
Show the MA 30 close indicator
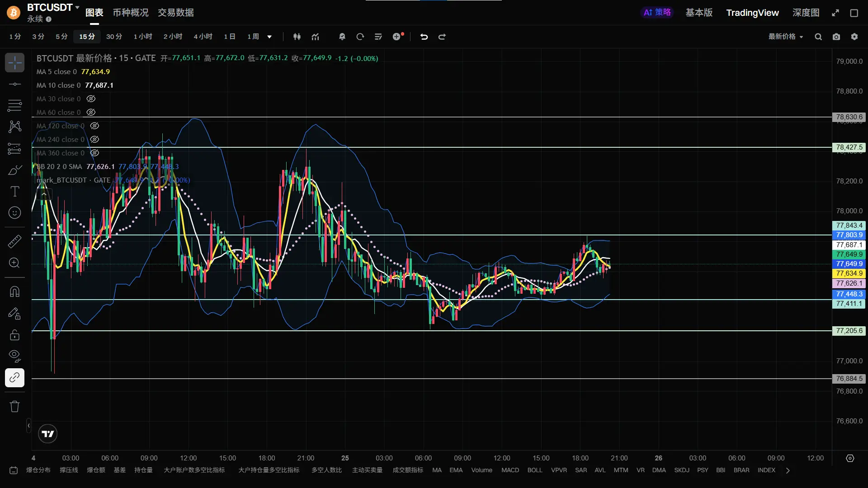click(x=91, y=99)
